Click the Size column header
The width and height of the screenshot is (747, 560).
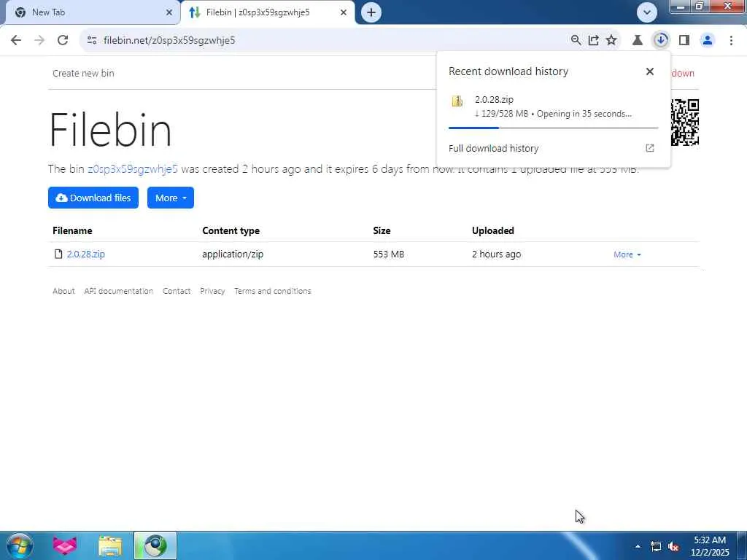click(382, 231)
